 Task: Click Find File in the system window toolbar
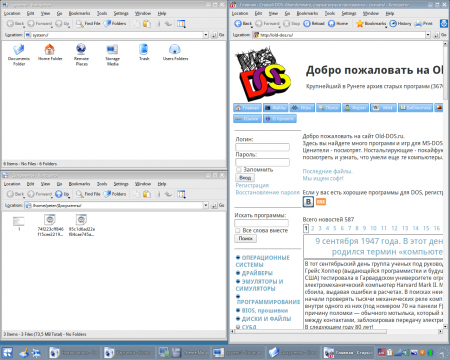click(x=88, y=24)
